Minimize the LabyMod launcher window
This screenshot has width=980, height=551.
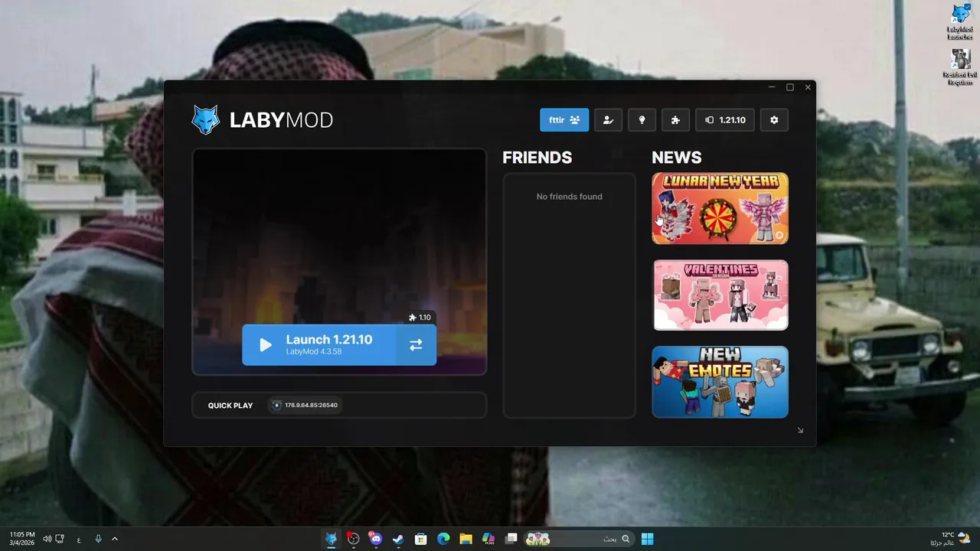pyautogui.click(x=772, y=87)
